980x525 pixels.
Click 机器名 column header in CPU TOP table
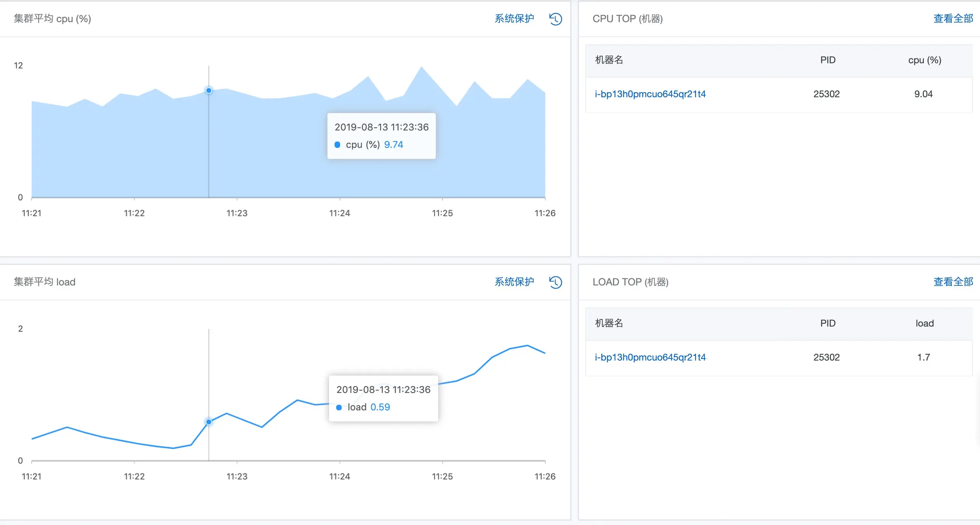[x=609, y=60]
